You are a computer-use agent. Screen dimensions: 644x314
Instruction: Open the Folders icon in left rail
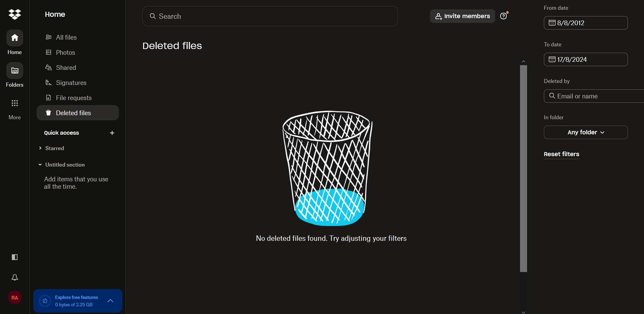[15, 71]
